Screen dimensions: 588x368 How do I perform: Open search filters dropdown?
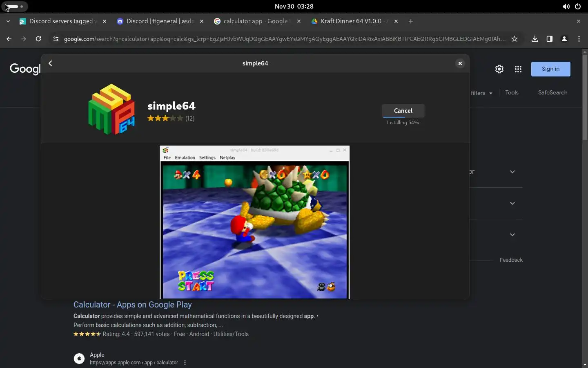(481, 93)
